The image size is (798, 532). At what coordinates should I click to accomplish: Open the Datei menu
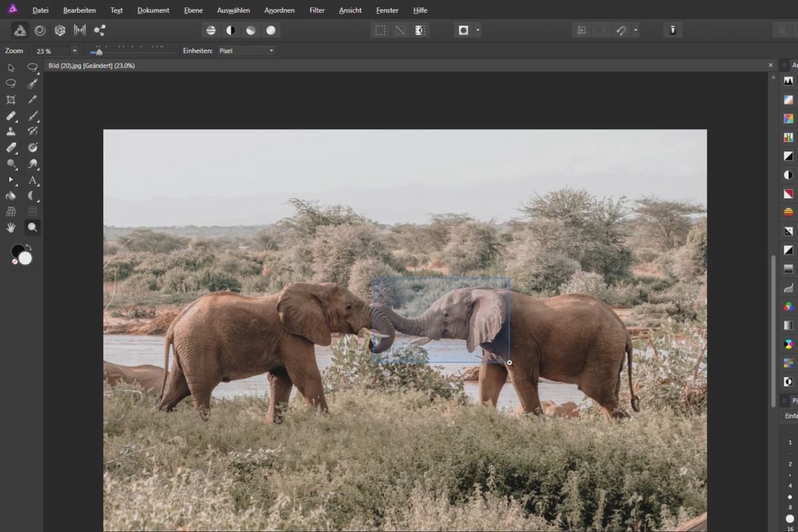coord(41,10)
